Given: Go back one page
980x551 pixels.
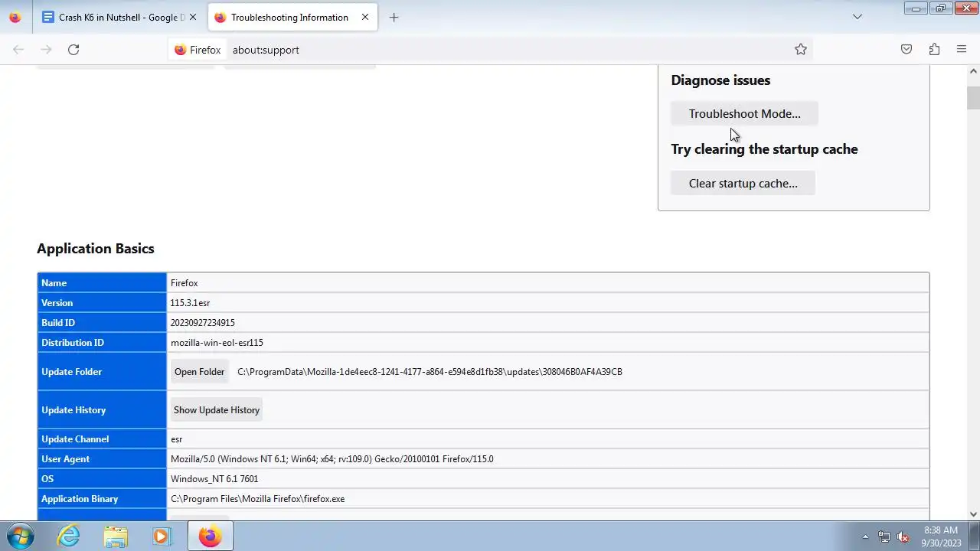Looking at the screenshot, I should pos(18,50).
